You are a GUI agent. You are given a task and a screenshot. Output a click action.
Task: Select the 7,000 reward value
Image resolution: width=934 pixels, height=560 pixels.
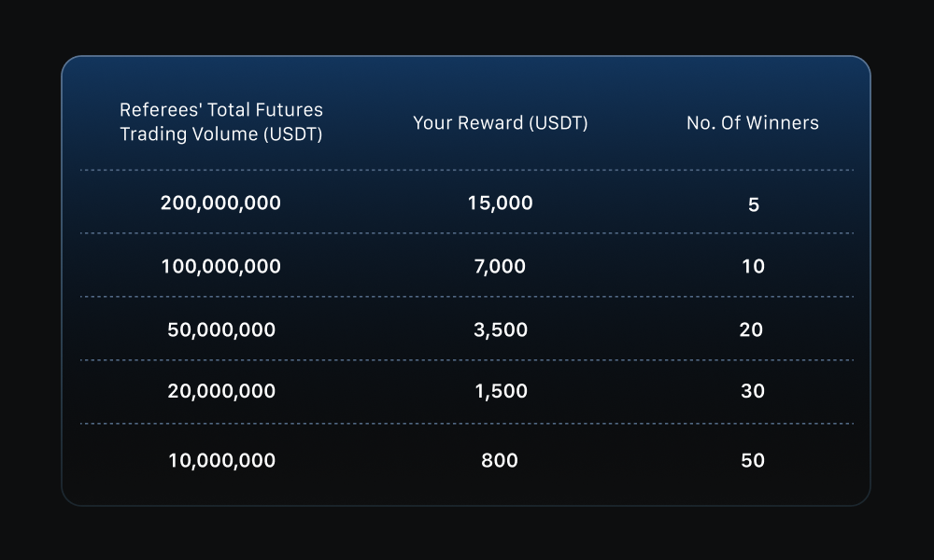pos(501,266)
